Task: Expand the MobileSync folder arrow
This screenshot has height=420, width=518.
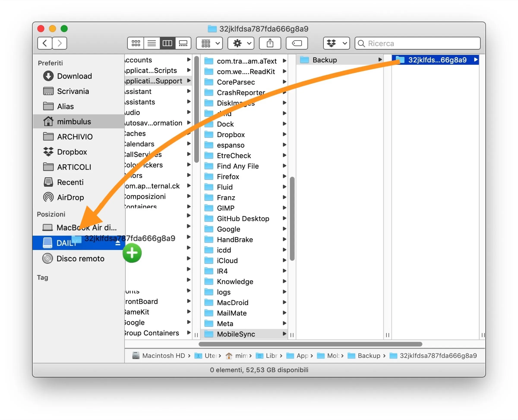Action: [x=284, y=334]
